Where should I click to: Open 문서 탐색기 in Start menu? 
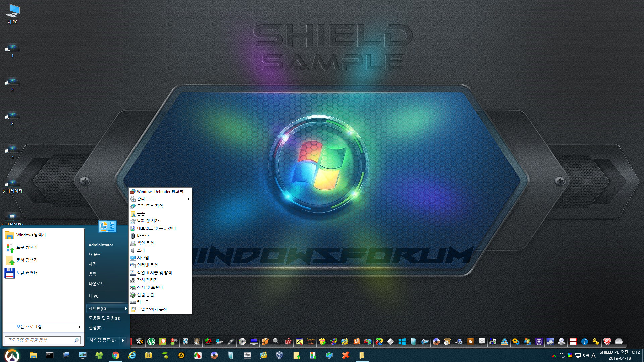44,260
